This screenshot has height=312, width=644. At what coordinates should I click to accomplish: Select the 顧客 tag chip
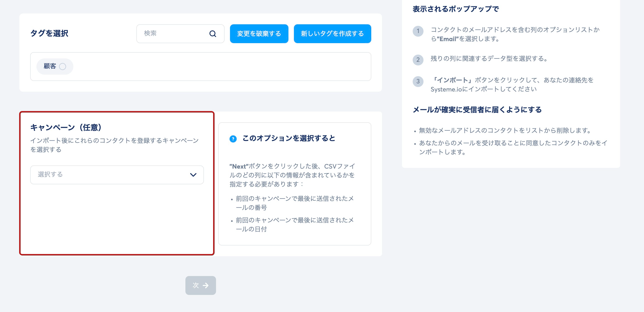point(50,67)
